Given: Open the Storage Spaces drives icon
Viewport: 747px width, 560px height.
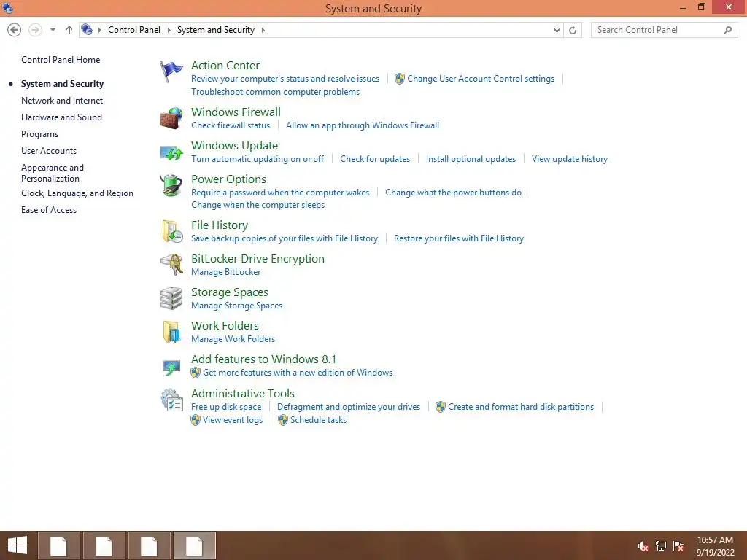Looking at the screenshot, I should [171, 298].
